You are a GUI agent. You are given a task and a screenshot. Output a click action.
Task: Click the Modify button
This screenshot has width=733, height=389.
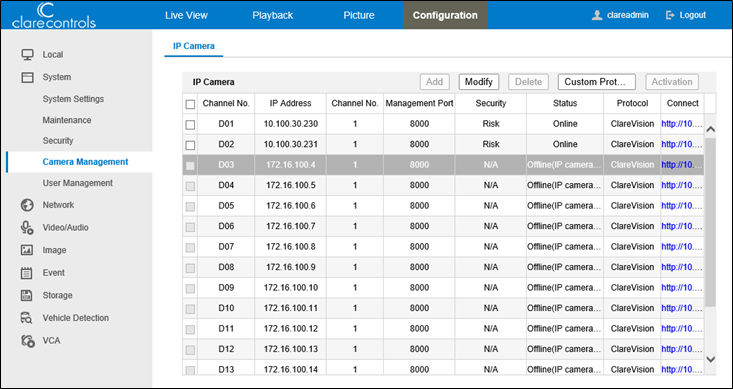coord(479,82)
